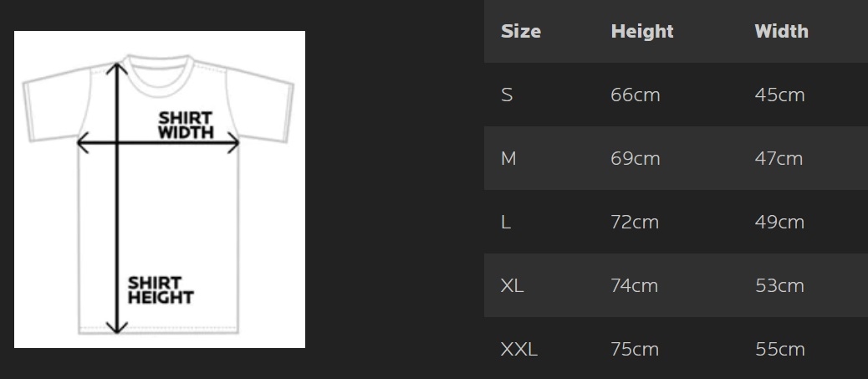Click the 53cm width value

(x=779, y=286)
